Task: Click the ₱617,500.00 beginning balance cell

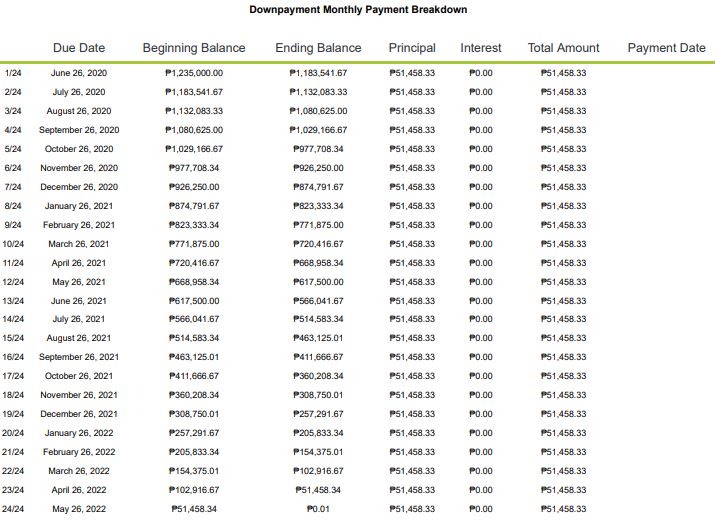Action: tap(194, 301)
